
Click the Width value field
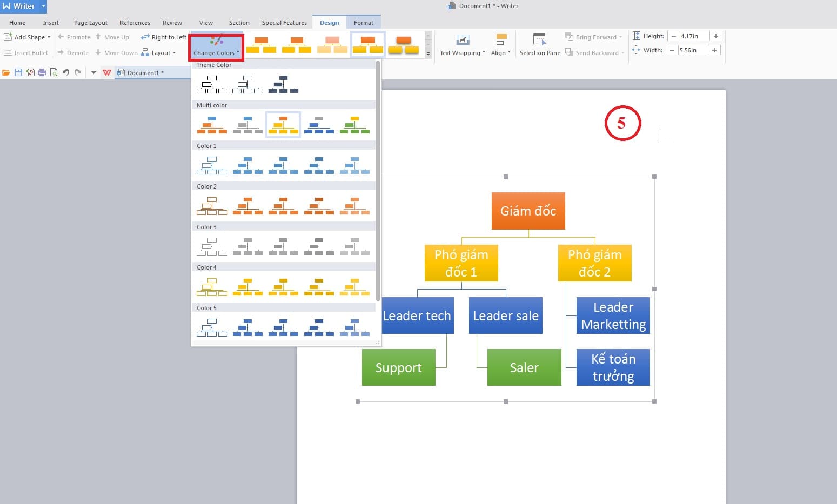[693, 50]
